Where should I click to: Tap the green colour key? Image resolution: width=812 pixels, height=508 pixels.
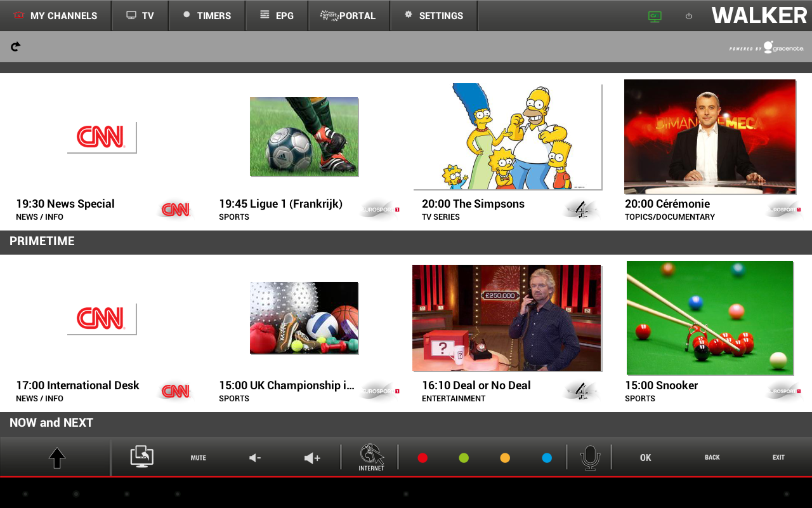coord(464,458)
